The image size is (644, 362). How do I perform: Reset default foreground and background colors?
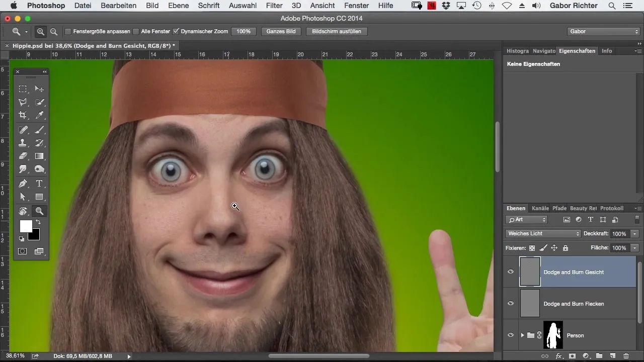[x=22, y=239]
